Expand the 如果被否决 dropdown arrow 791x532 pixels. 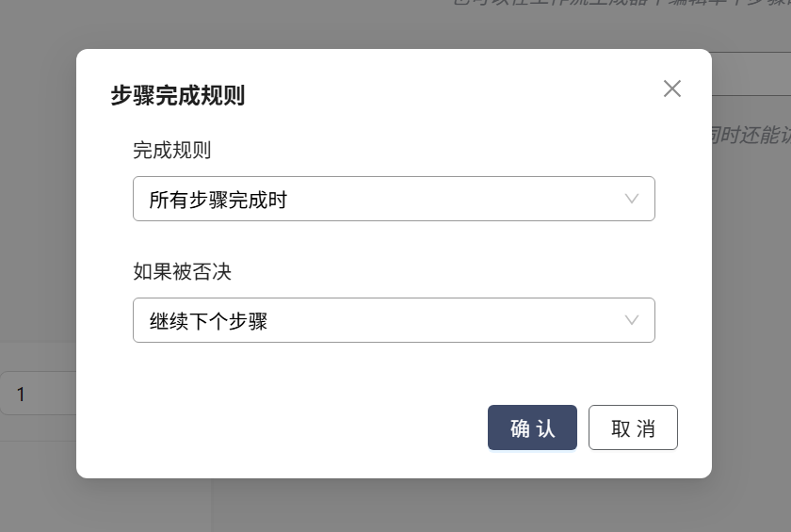632,320
